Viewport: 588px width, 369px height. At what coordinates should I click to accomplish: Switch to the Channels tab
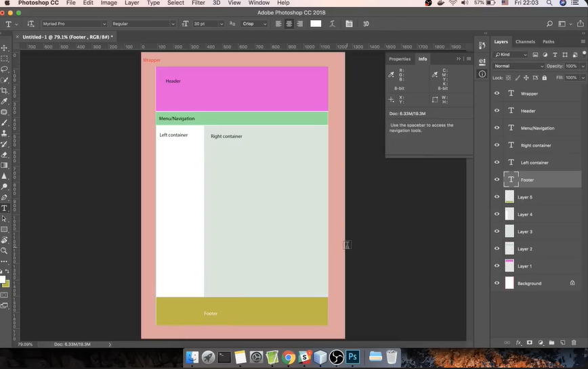coord(525,42)
